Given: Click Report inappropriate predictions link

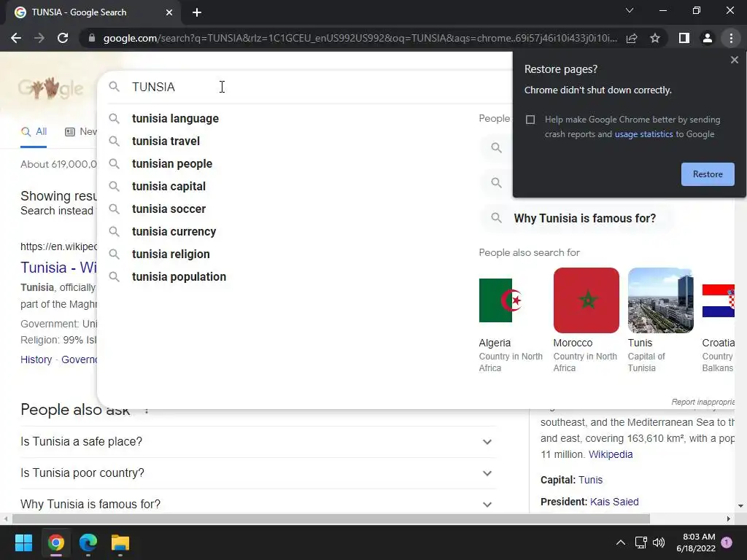Looking at the screenshot, I should pyautogui.click(x=703, y=402).
